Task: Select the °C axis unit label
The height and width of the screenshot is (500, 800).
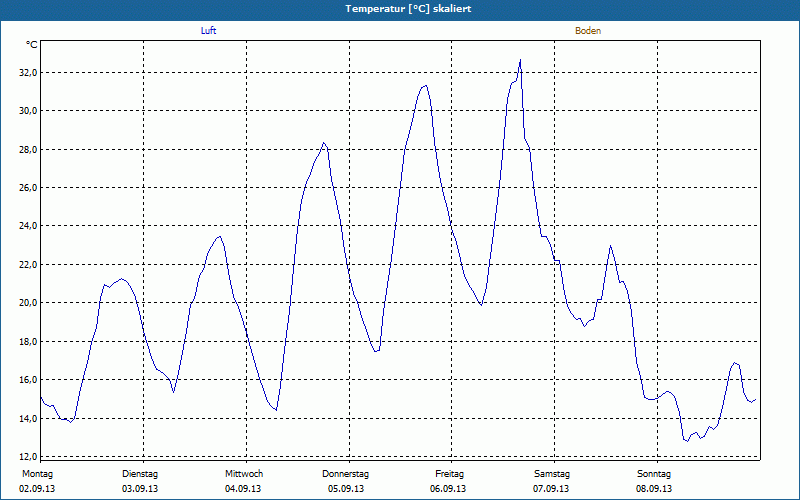Action: click(x=32, y=45)
